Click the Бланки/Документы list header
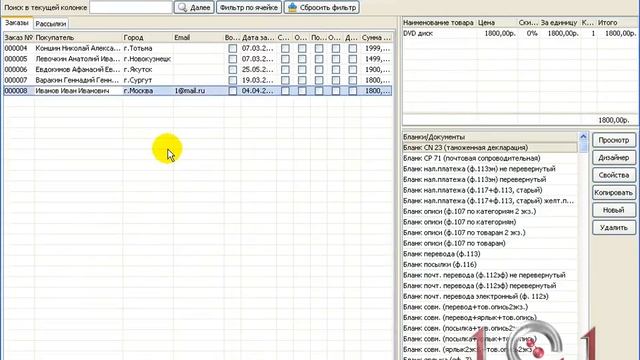The image size is (640, 360). click(490, 137)
